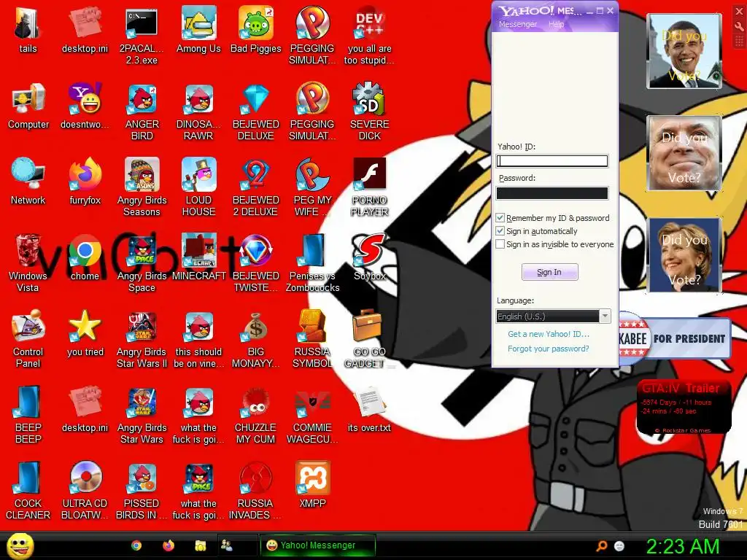Click the Sign In button

tap(550, 272)
